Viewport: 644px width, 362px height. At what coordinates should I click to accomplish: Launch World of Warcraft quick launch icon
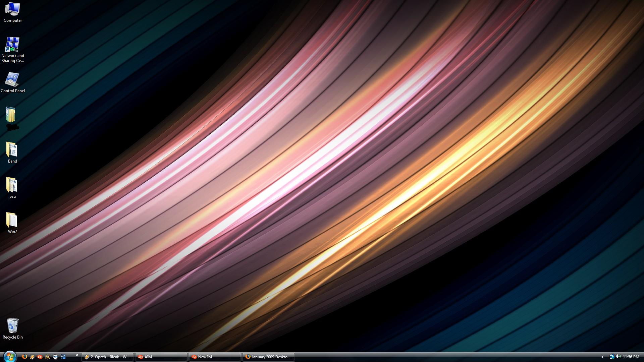click(x=48, y=357)
